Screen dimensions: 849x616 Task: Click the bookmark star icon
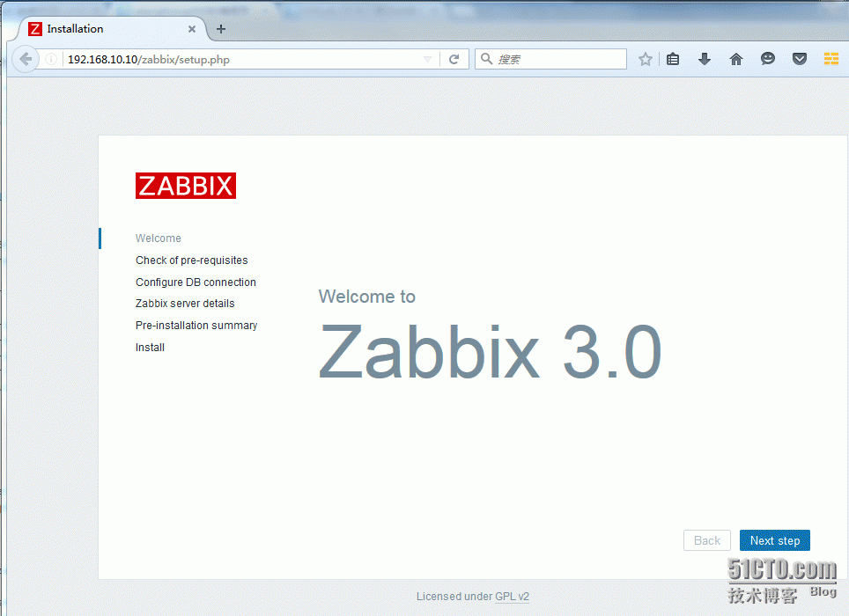pos(645,59)
